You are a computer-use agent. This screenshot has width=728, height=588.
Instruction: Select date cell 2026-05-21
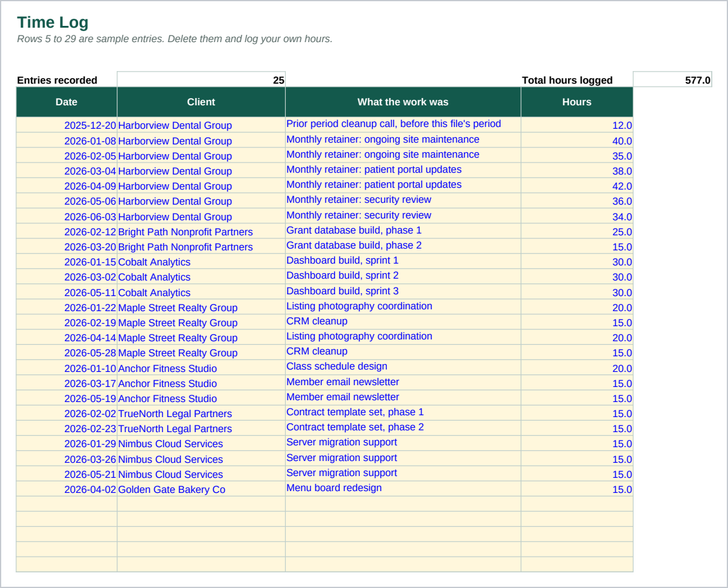tap(67, 474)
